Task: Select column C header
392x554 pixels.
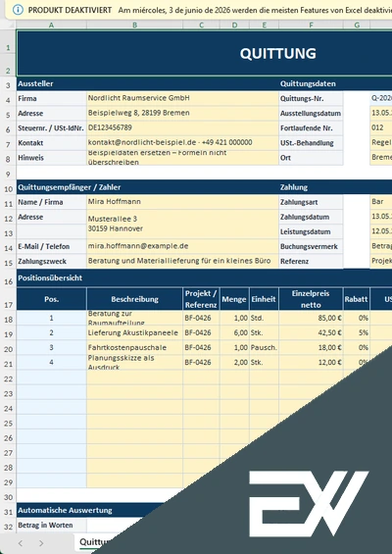Action: click(201, 25)
